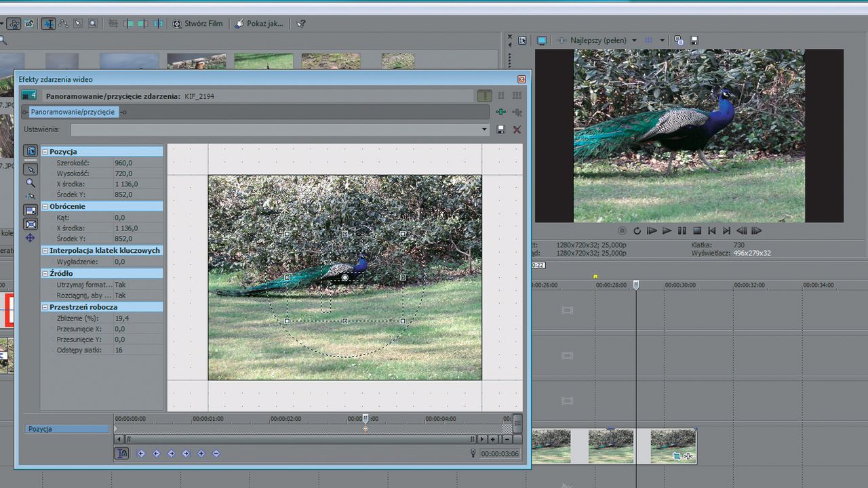The height and width of the screenshot is (488, 868).
Task: Open the Ustawienia preset dropdown
Action: [484, 129]
